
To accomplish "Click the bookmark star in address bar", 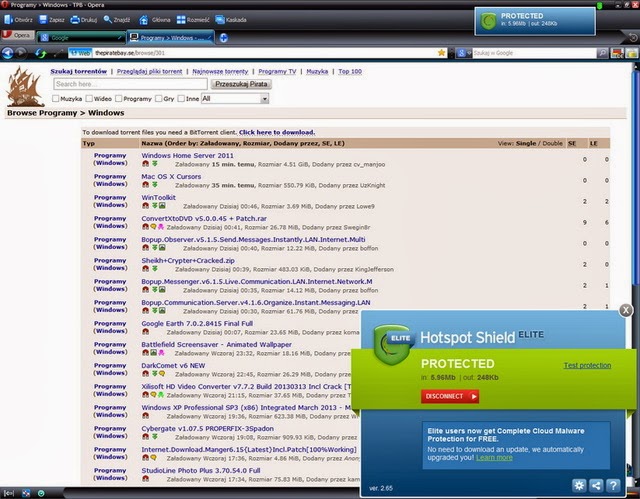I will [x=441, y=53].
